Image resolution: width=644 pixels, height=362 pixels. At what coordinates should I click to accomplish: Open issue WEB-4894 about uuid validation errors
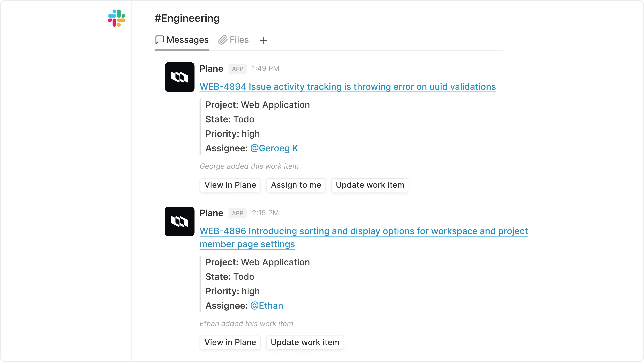[x=348, y=87]
